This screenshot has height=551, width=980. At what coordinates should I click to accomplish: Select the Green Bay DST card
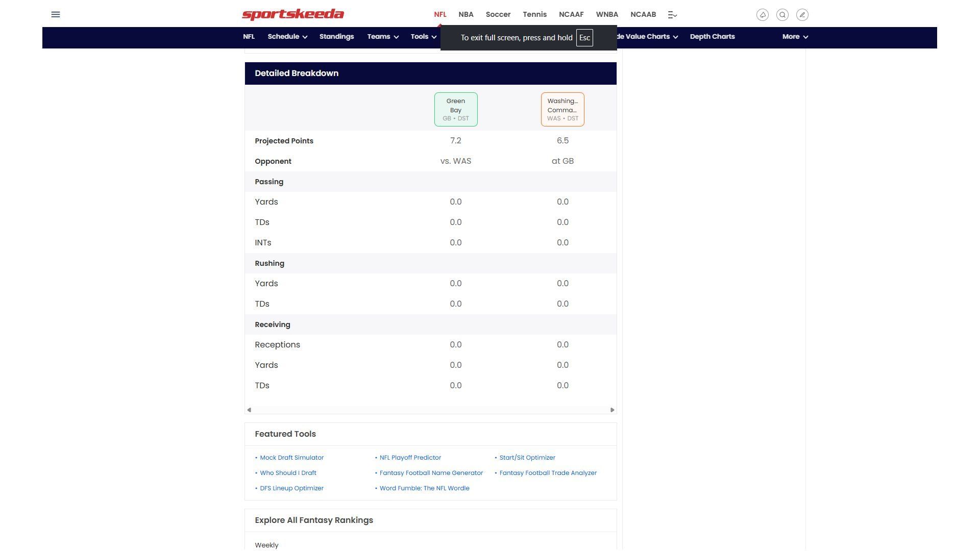pos(456,109)
